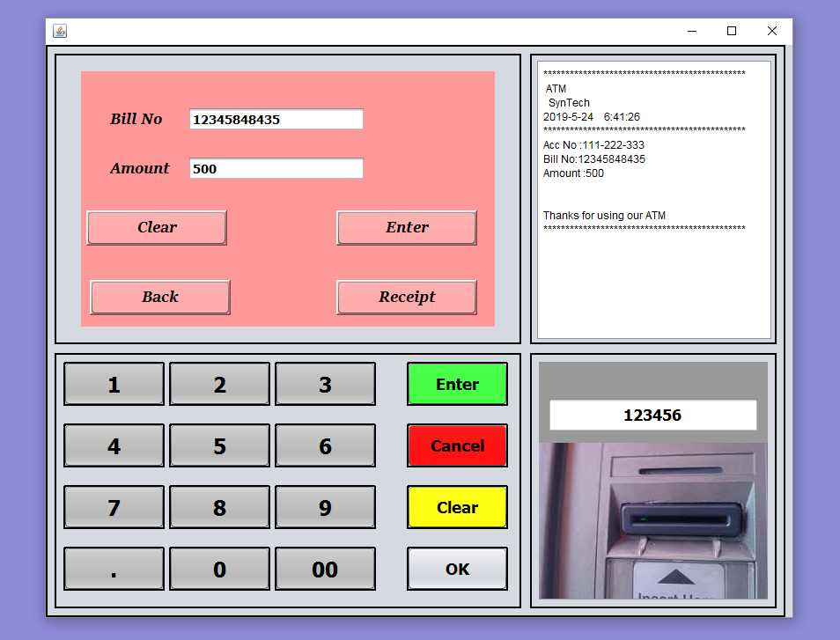Print a Receipt for the payment
The image size is (840, 640).
(406, 297)
